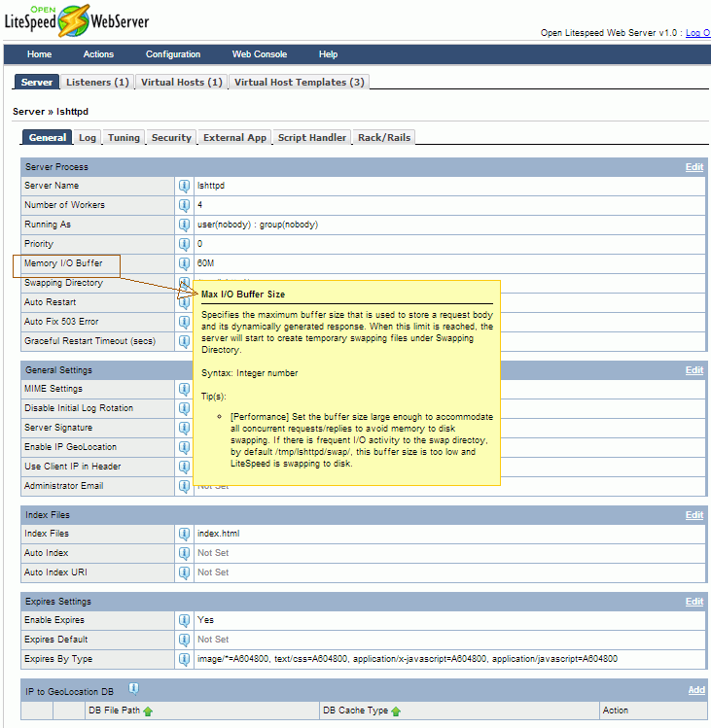Open the Configuration menu
Image resolution: width=711 pixels, height=728 pixels.
pyautogui.click(x=173, y=54)
